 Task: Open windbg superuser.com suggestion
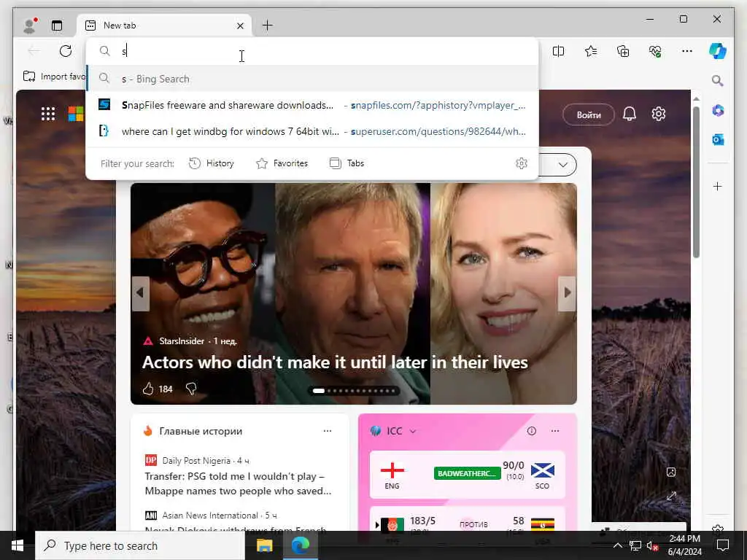[312, 131]
